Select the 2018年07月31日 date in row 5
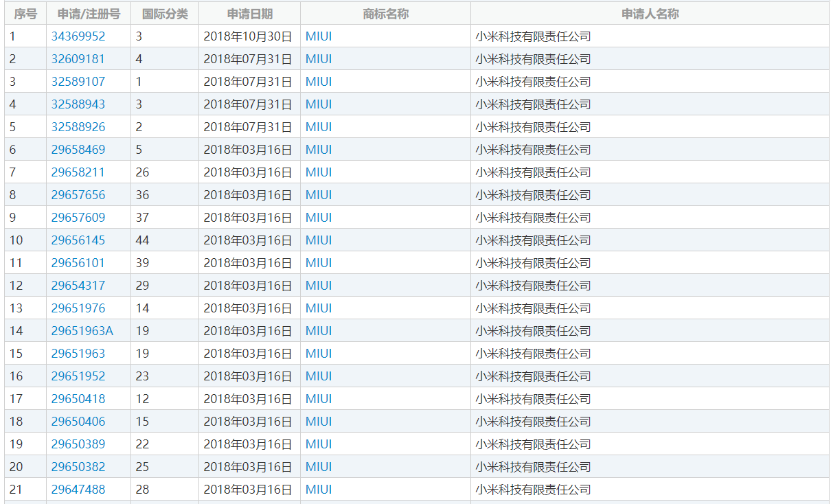Viewport: 833px width, 504px height. [x=248, y=127]
